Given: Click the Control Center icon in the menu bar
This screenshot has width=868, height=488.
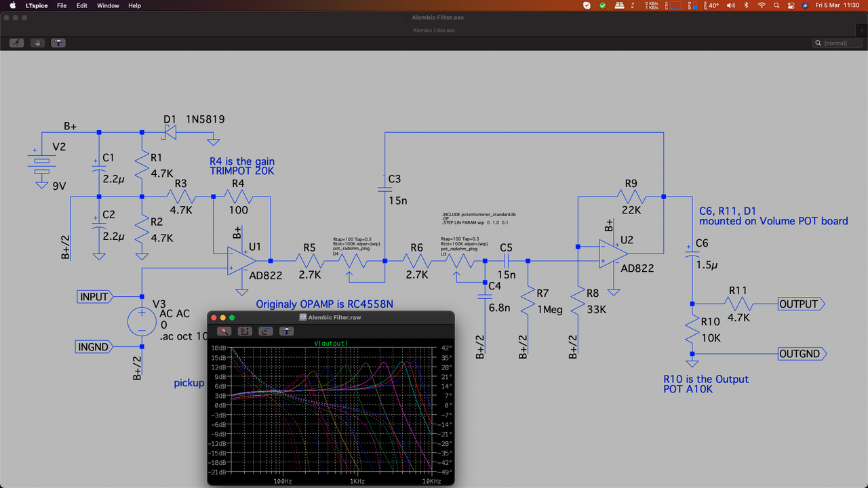Looking at the screenshot, I should [791, 5].
